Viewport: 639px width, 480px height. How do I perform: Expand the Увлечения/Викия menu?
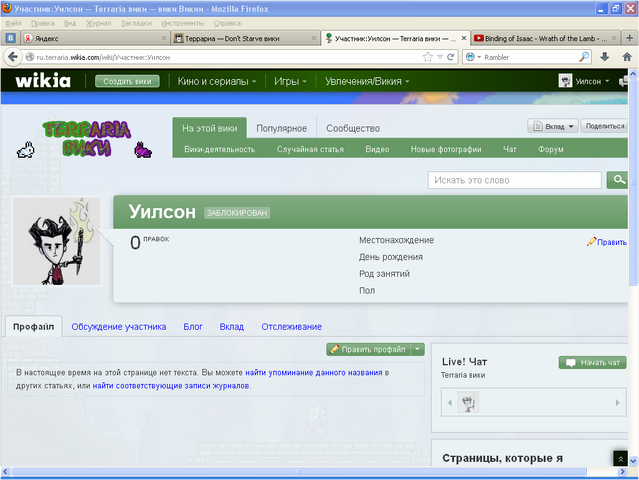click(367, 81)
